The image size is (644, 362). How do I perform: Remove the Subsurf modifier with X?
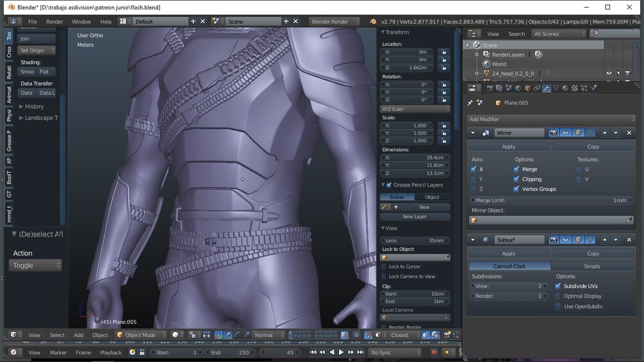coord(629,240)
